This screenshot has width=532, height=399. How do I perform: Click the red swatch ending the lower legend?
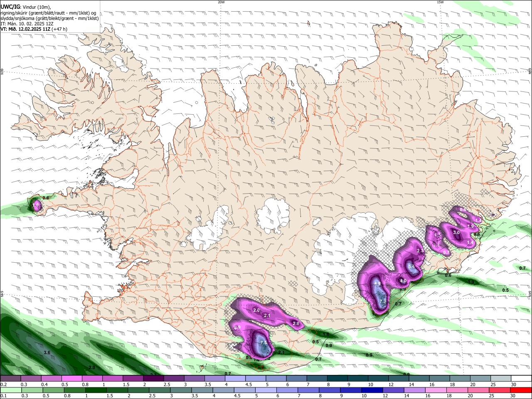521,390
